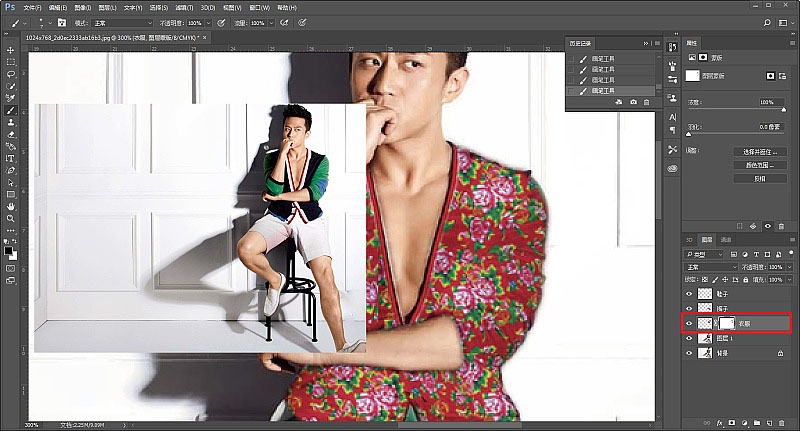Delete current state in History panel
The image size is (800, 431).
[646, 102]
